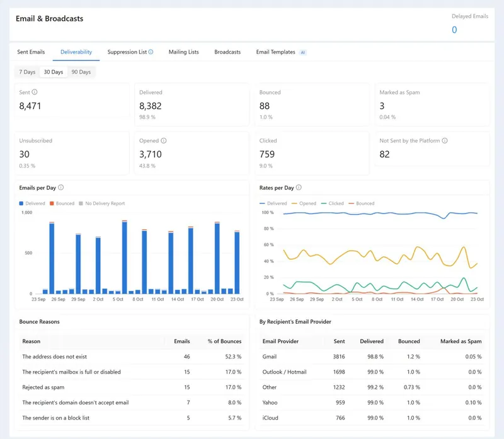Click the Delivered value 8,382
The width and height of the screenshot is (504, 439).
pos(151,106)
